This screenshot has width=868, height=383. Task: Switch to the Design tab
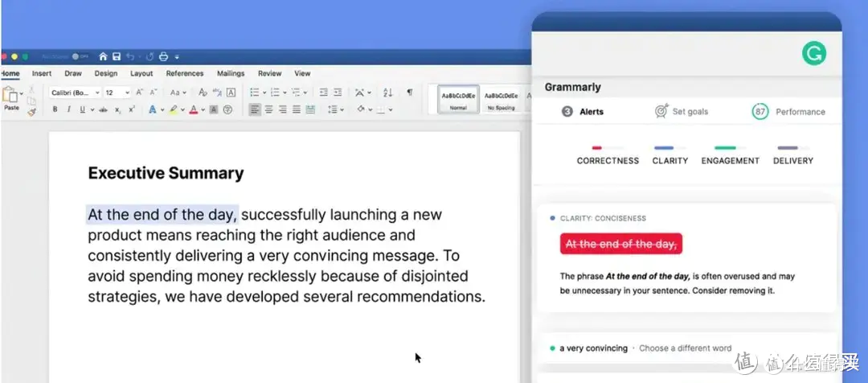(x=106, y=73)
